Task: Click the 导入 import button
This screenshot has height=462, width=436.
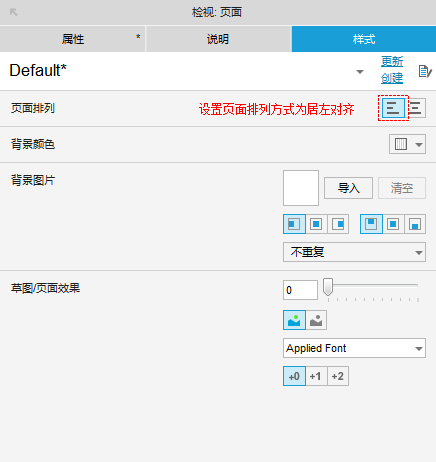Action: click(x=348, y=188)
